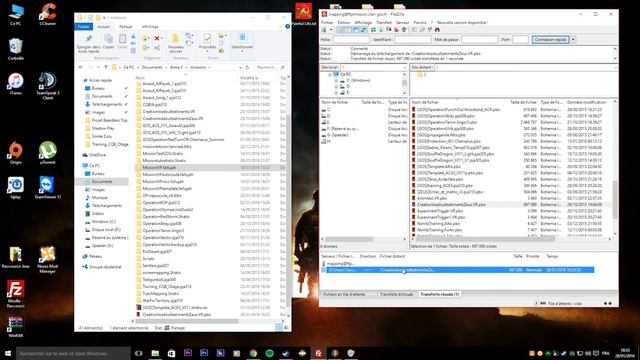Switch to Transferts échoués tab
The height and width of the screenshot is (360, 640).
(x=396, y=294)
